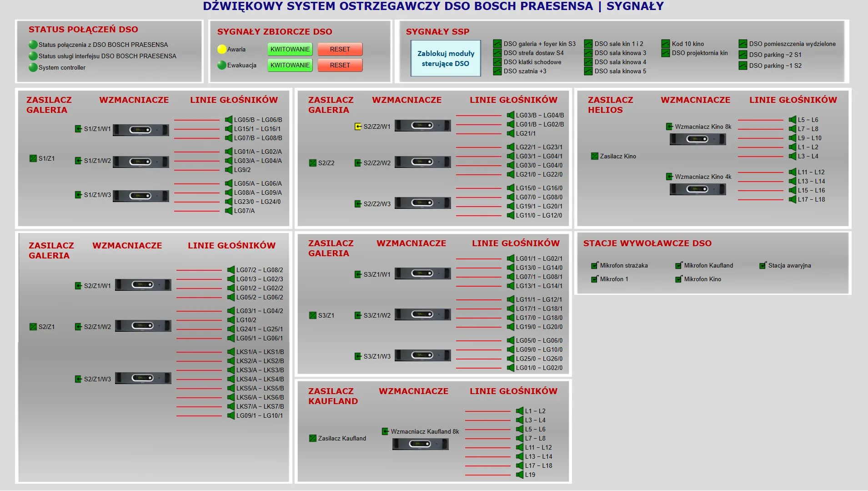This screenshot has height=491, width=868.
Task: Click the Mikrofon Kino label
Action: 702,279
